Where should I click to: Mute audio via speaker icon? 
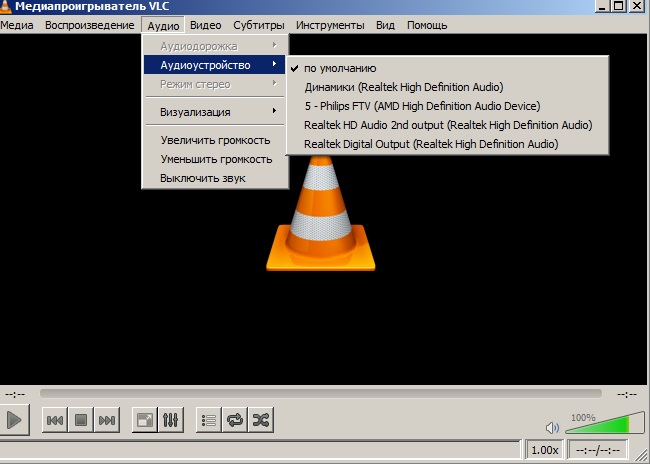pos(552,428)
